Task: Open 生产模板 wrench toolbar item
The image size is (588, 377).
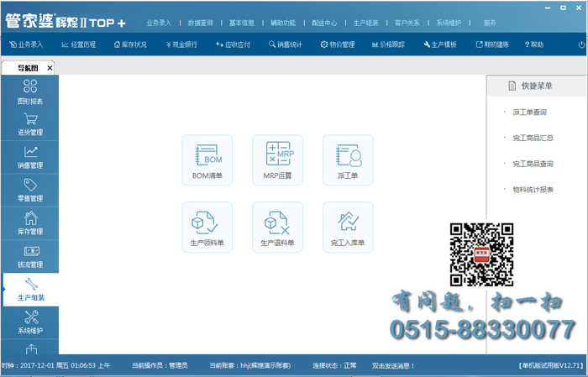Action: pos(440,45)
